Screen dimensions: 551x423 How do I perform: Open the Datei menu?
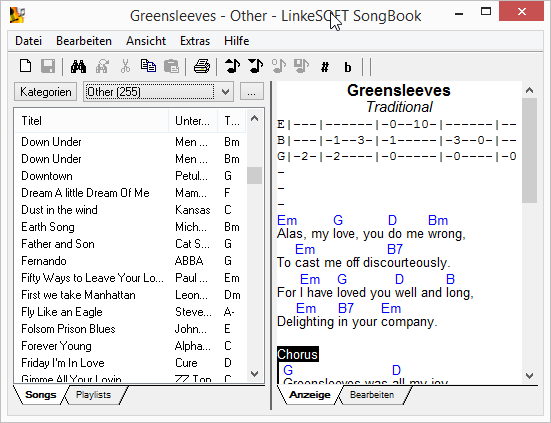tap(28, 41)
